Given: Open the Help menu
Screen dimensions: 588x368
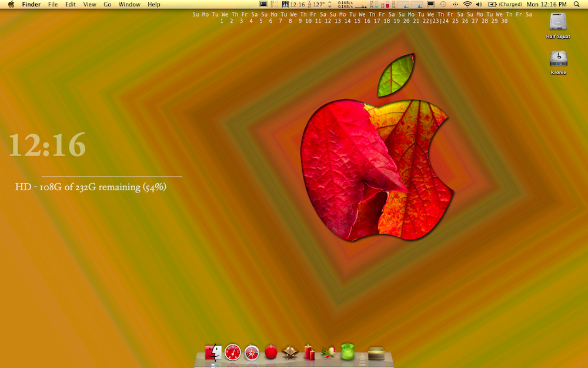Looking at the screenshot, I should pyautogui.click(x=153, y=4).
